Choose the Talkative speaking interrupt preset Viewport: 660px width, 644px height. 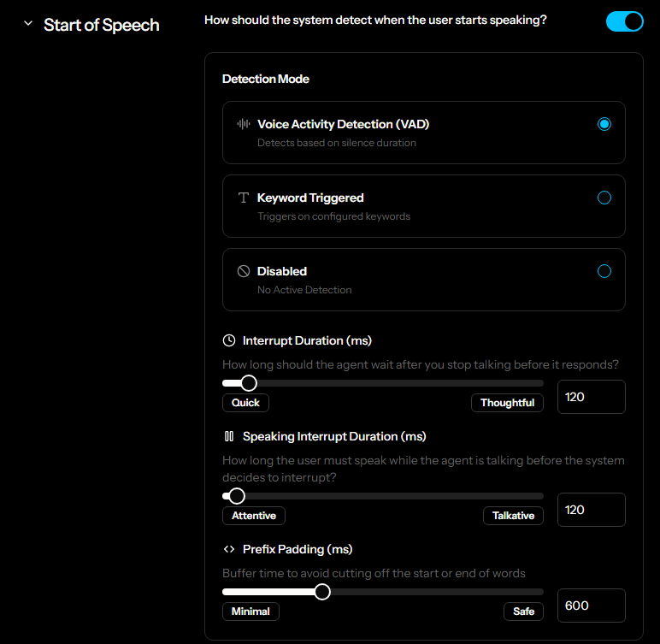point(513,516)
